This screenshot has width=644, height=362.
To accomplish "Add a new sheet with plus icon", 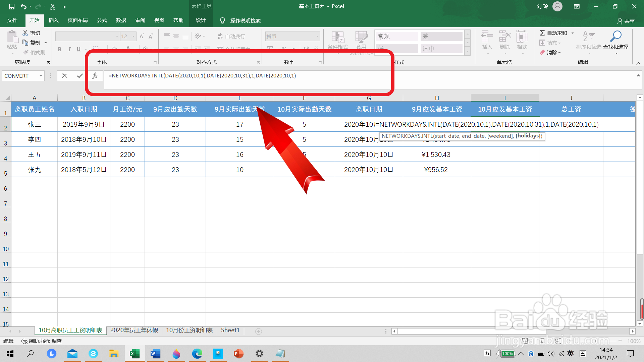I will click(x=259, y=331).
